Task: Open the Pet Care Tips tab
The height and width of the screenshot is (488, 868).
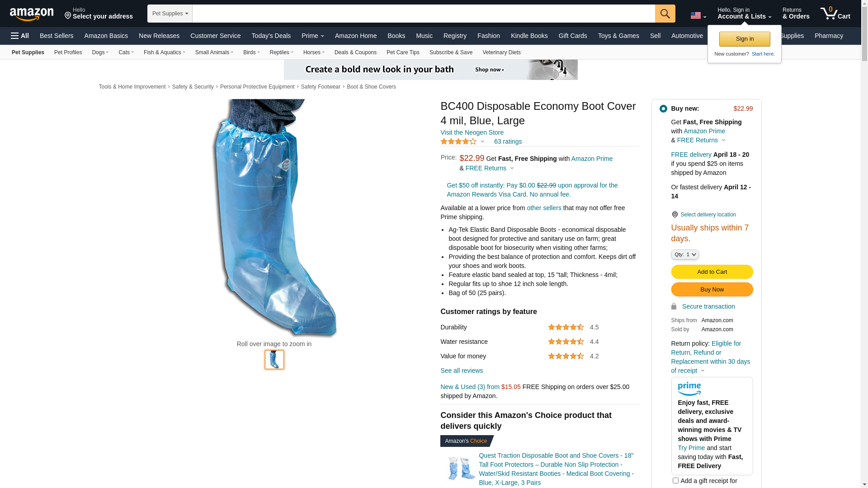Action: (403, 52)
